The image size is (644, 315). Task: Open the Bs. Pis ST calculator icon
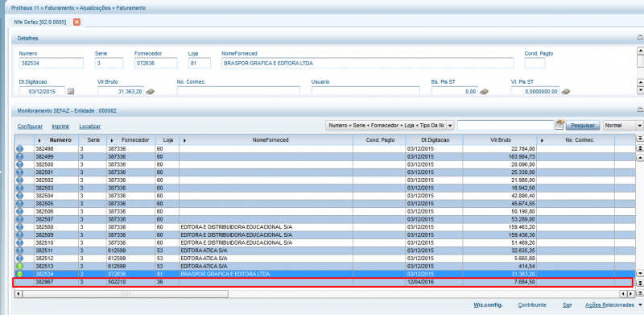(x=484, y=91)
